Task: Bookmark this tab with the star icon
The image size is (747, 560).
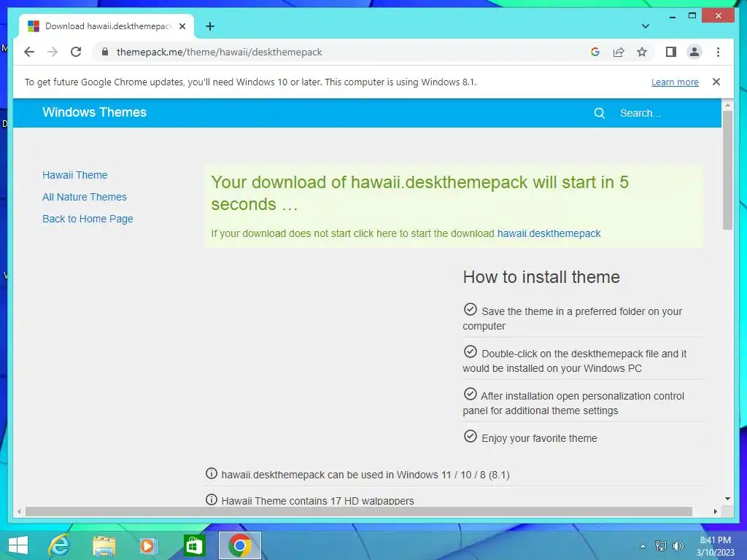Action: coord(642,52)
